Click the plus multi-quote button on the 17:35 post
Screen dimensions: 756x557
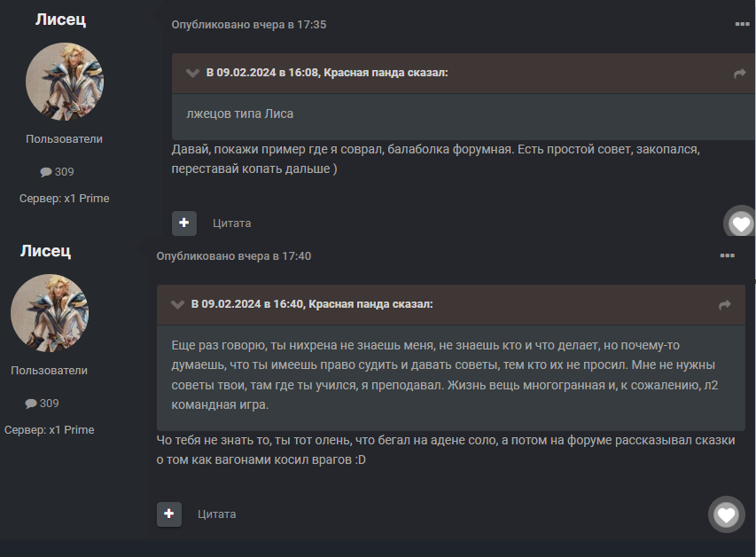183,223
